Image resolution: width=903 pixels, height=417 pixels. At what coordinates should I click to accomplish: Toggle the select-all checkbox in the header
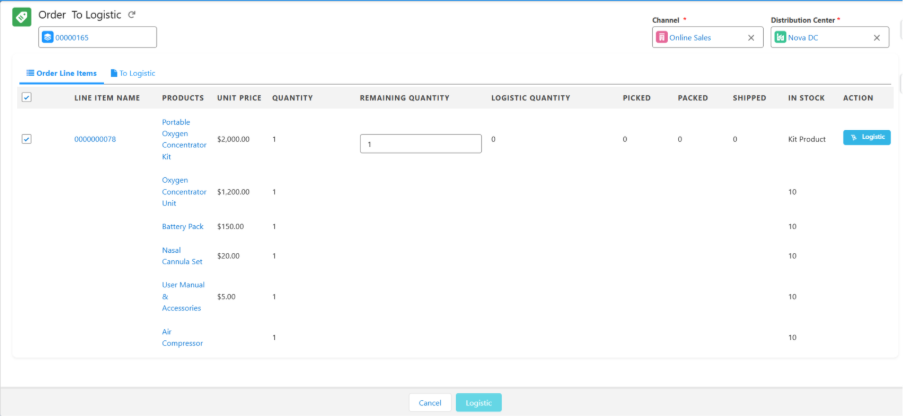click(26, 98)
